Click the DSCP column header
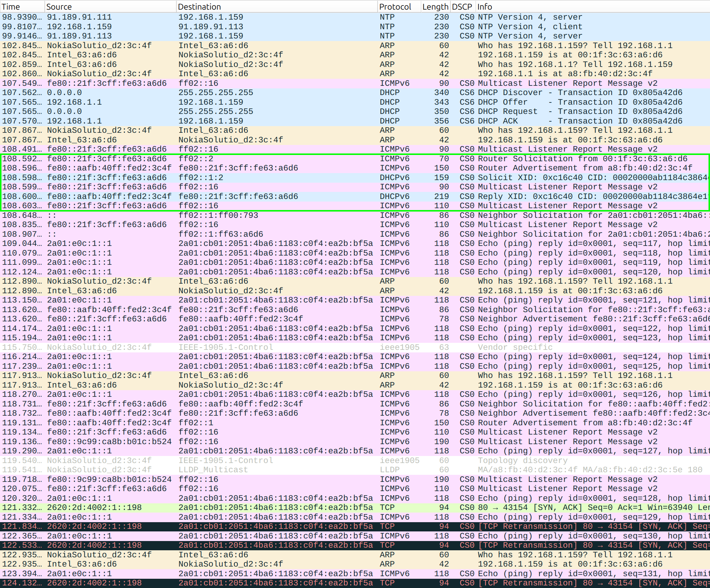The width and height of the screenshot is (710, 588). 462,7
